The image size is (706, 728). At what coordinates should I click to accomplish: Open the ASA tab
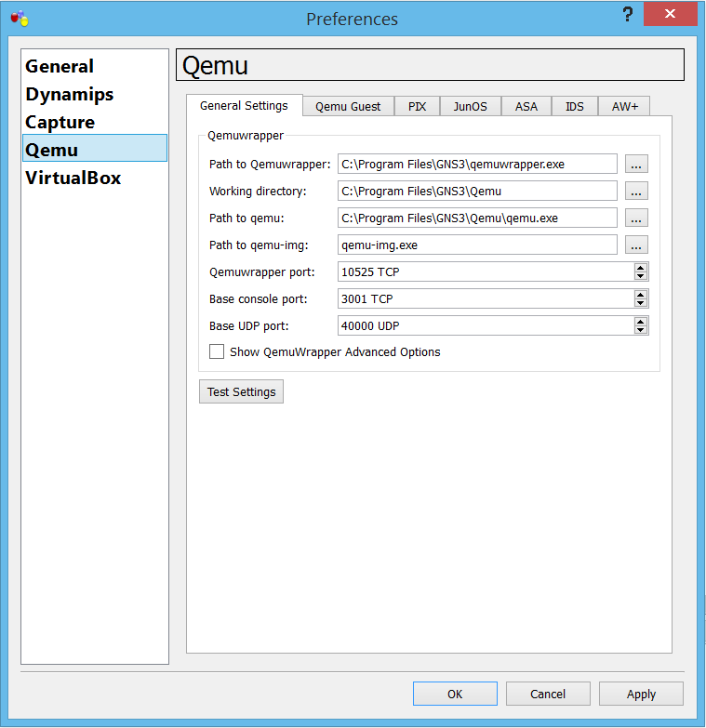(x=526, y=106)
